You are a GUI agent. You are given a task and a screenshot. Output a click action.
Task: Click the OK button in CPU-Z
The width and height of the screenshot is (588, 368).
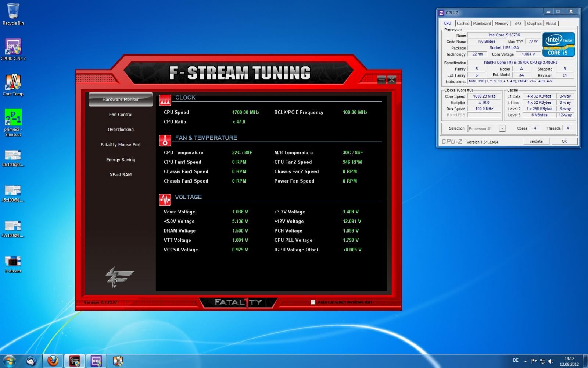[564, 141]
